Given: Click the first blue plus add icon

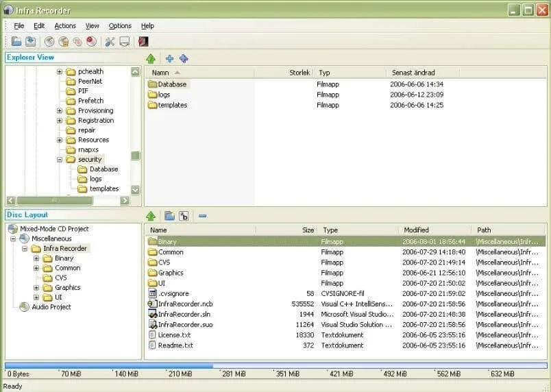Looking at the screenshot, I should coord(169,59).
